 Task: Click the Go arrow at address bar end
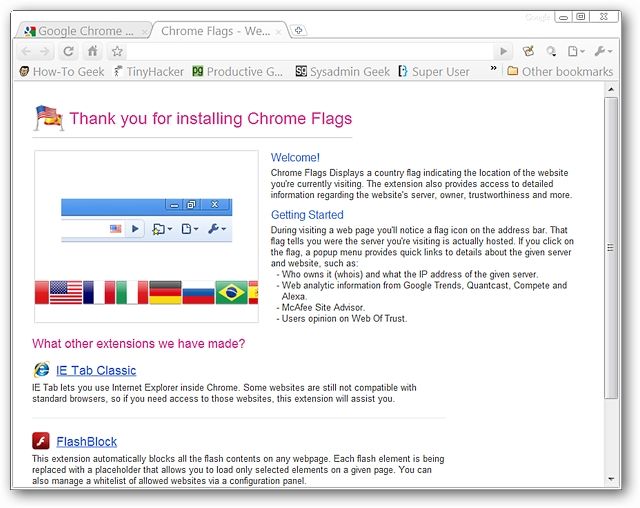pos(504,51)
